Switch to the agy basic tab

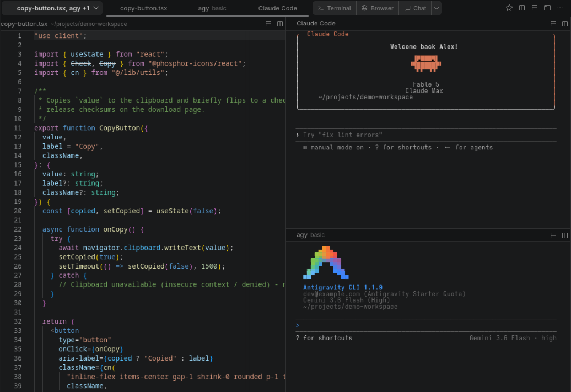point(212,8)
